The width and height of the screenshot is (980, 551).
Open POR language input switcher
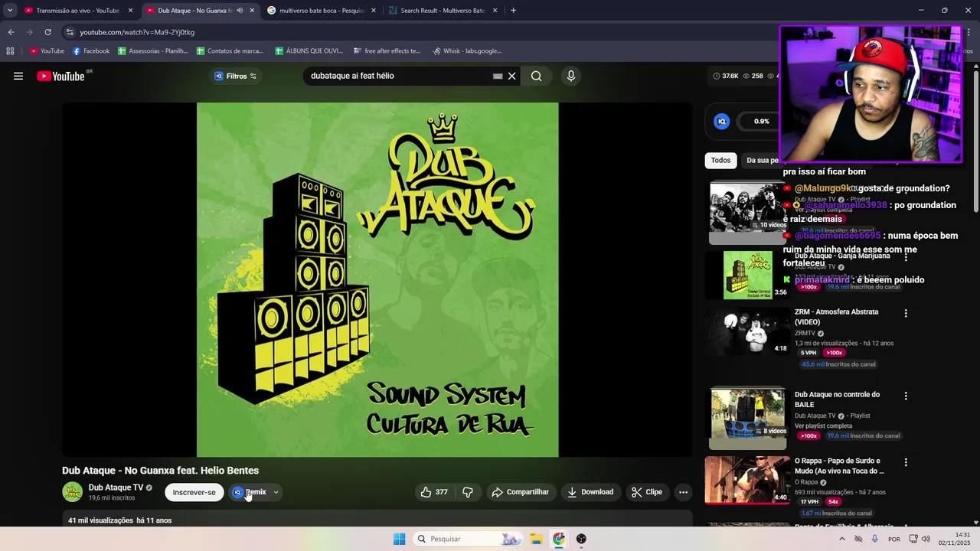893,539
